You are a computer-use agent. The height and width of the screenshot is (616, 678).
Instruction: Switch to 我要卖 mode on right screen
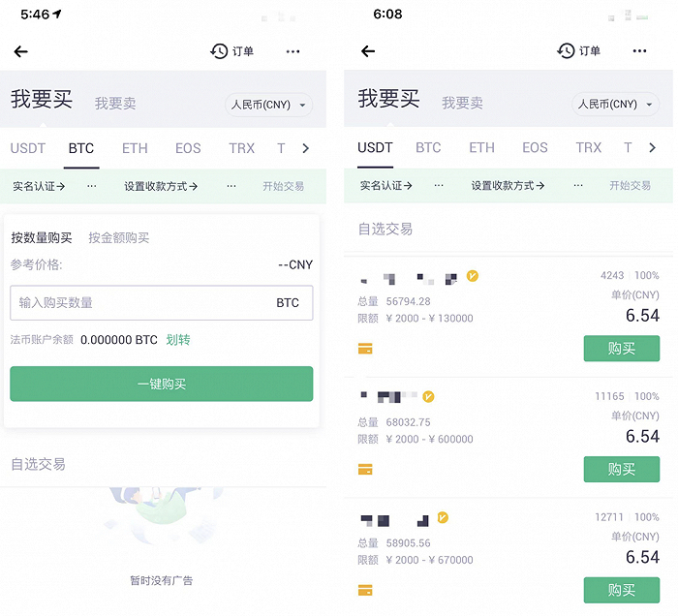(x=462, y=103)
